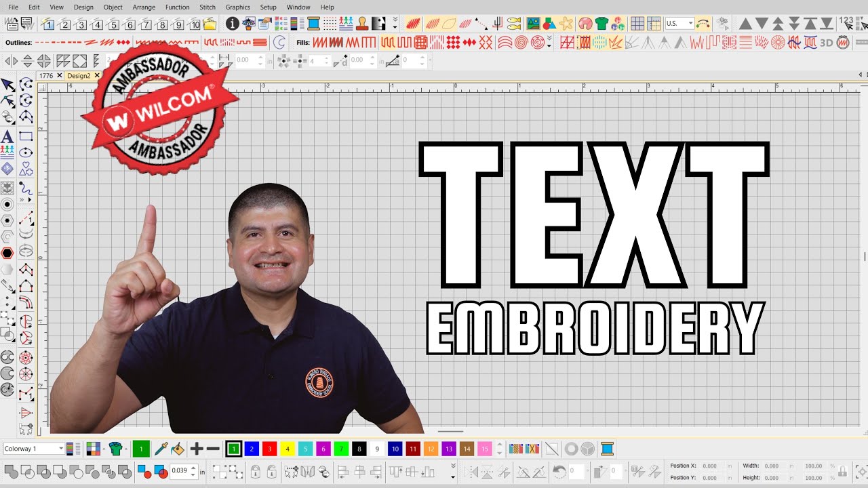
Task: Close the 1776 tab
Action: point(60,76)
